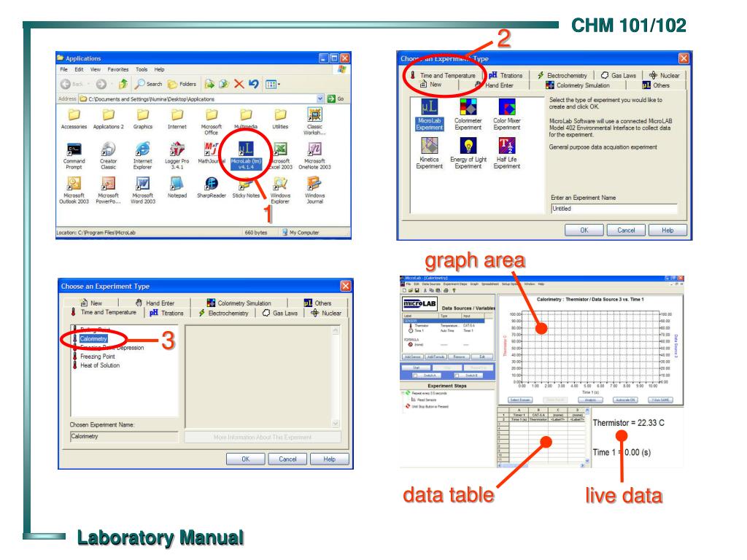Screen dimensions: 747x560
Task: Open the Windows Journal shortcut
Action: click(314, 190)
